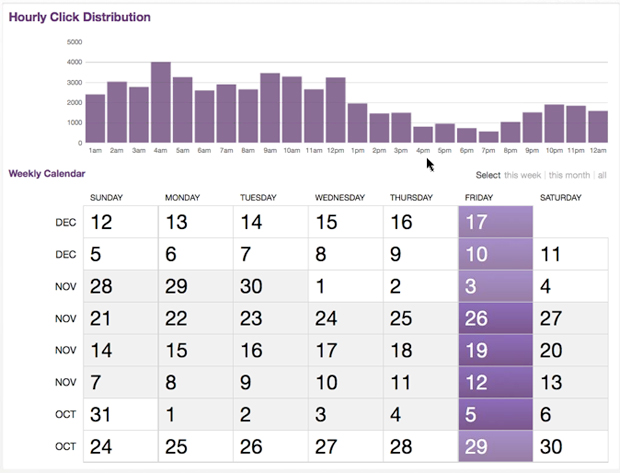
Task: Click Sunday October 31 calendar cell
Action: pos(120,414)
